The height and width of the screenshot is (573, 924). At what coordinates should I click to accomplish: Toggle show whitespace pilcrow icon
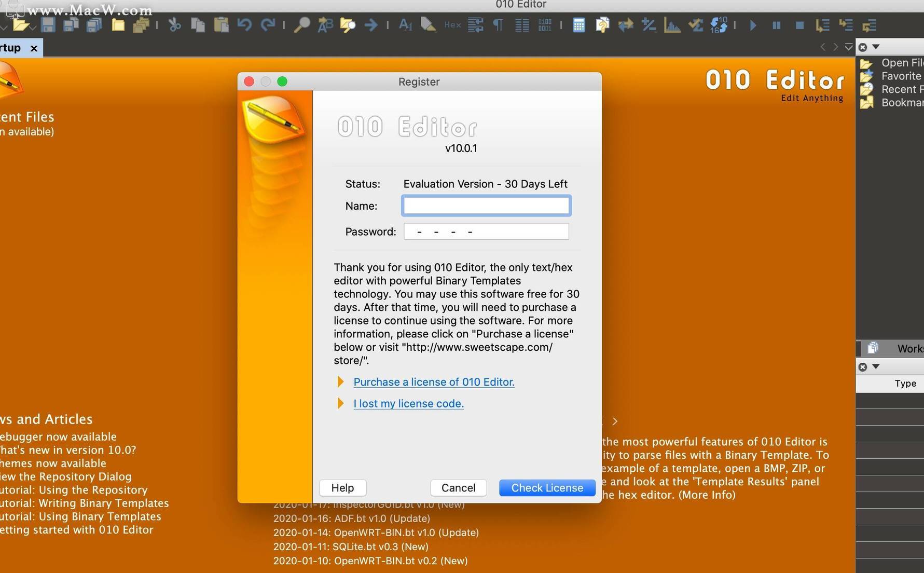(498, 24)
